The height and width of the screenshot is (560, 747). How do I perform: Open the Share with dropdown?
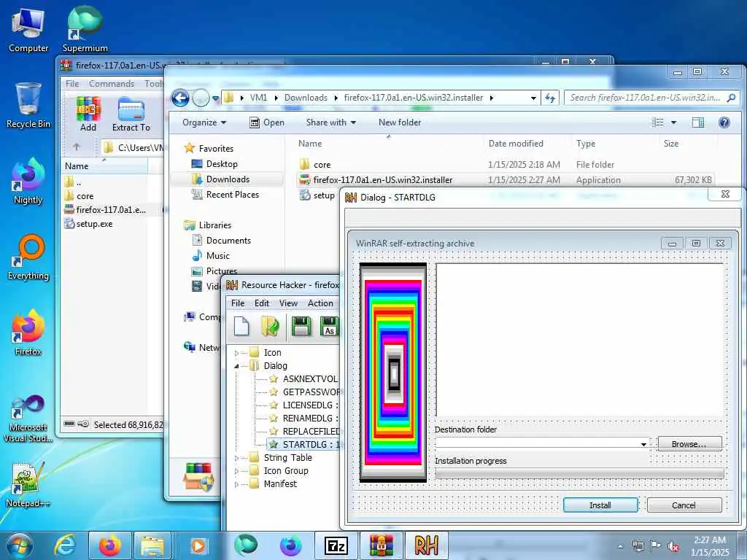click(x=331, y=122)
